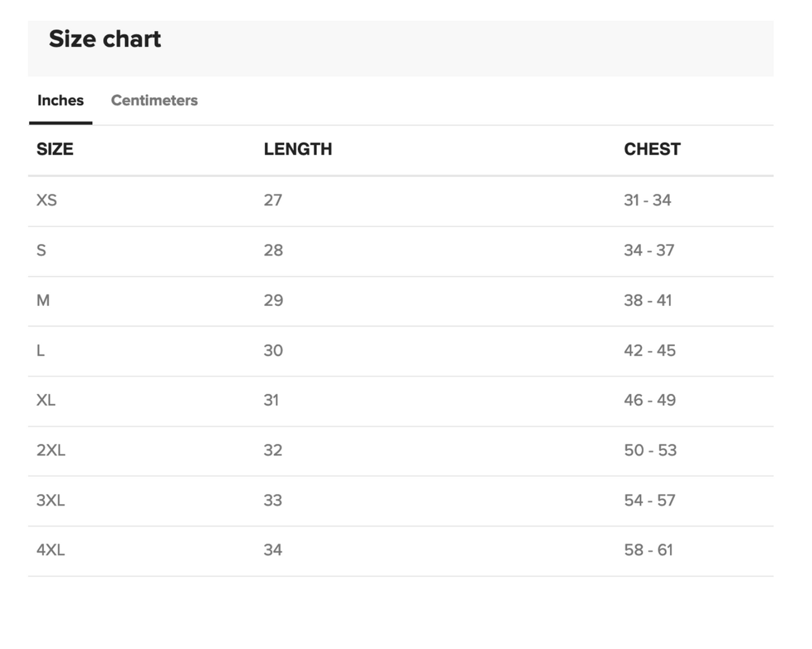Click the CHEST column header
Screen dimensions: 812x649
(x=652, y=149)
